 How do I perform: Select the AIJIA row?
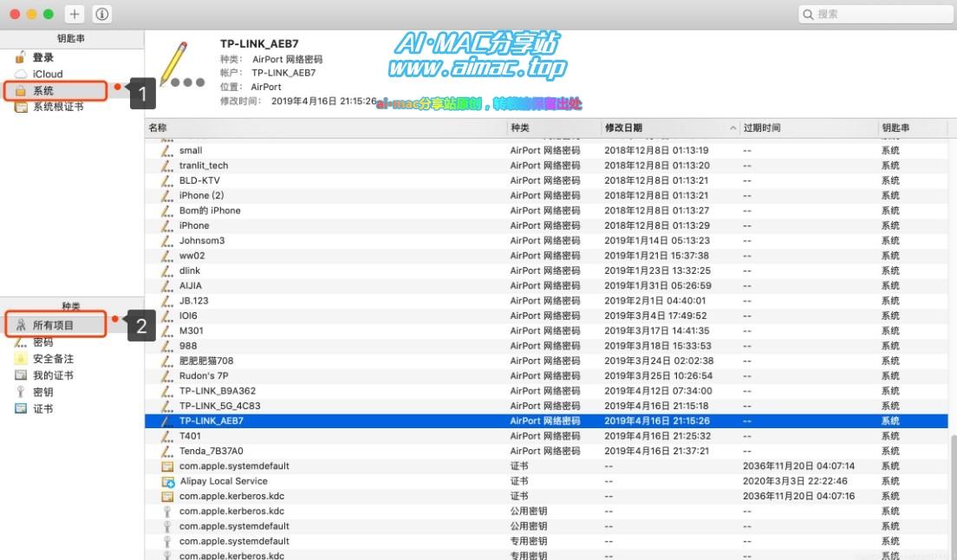pyautogui.click(x=546, y=285)
